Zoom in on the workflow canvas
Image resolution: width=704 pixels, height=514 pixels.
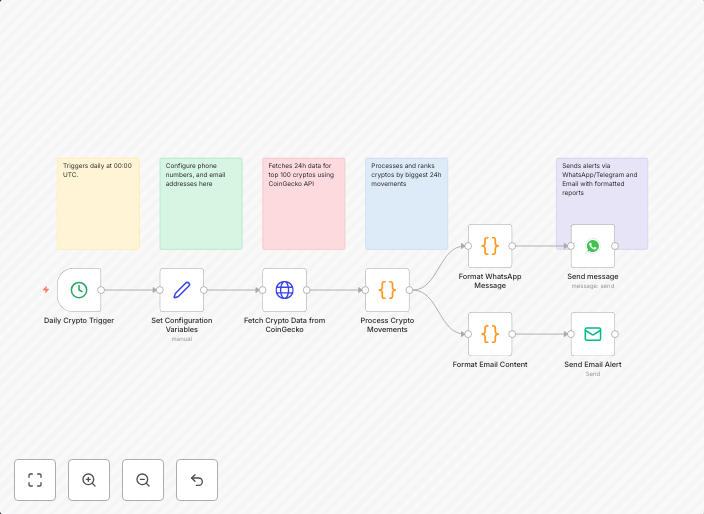(x=89, y=480)
